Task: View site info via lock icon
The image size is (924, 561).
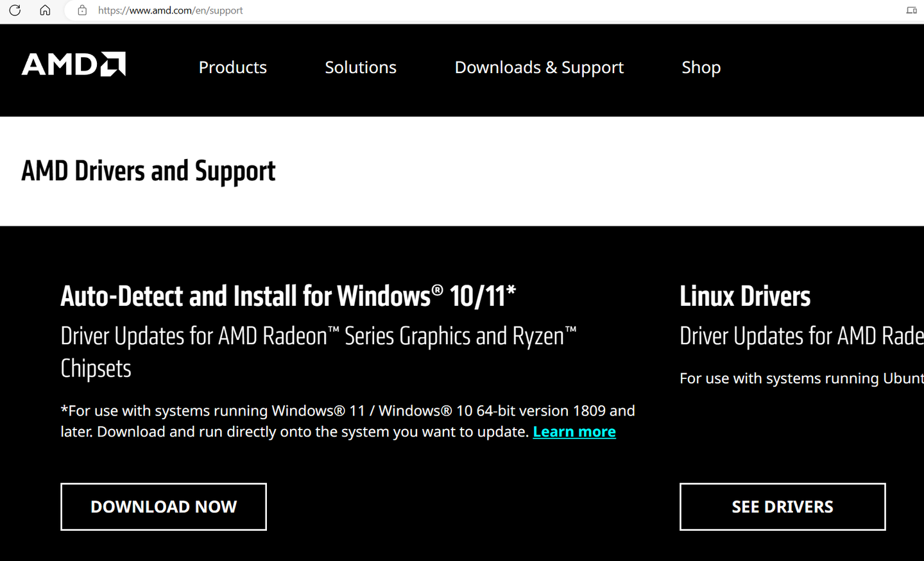Action: pyautogui.click(x=82, y=10)
